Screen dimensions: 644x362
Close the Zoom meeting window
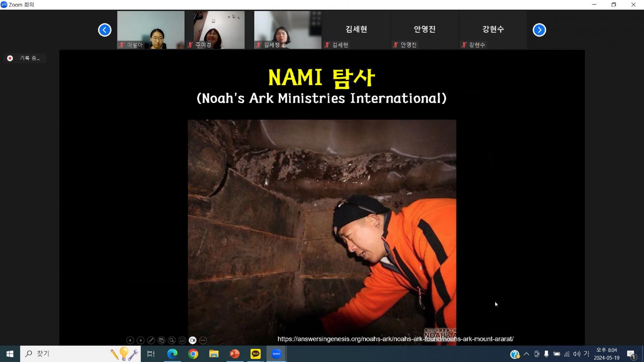[633, 5]
